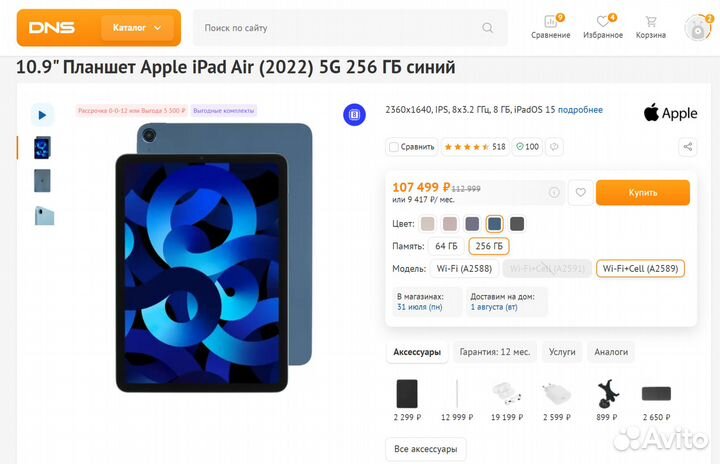Expand the Каталог dropdown
This screenshot has height=464, width=720.
point(137,28)
